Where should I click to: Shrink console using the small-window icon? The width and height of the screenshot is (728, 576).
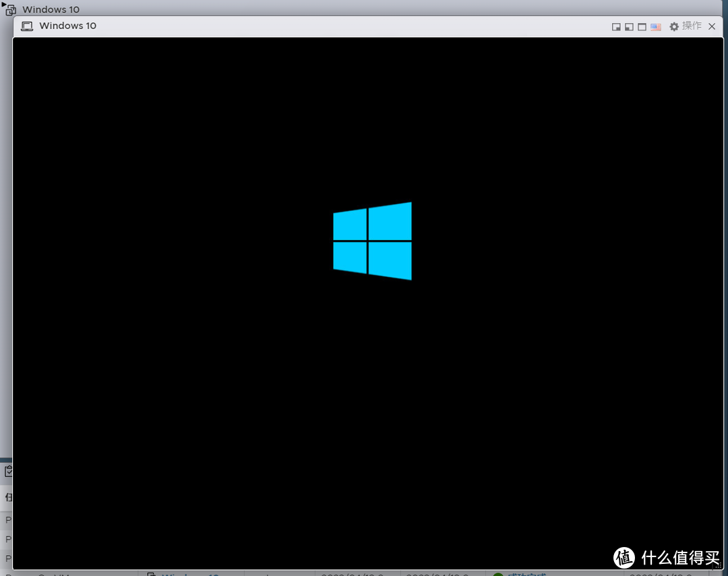(616, 27)
